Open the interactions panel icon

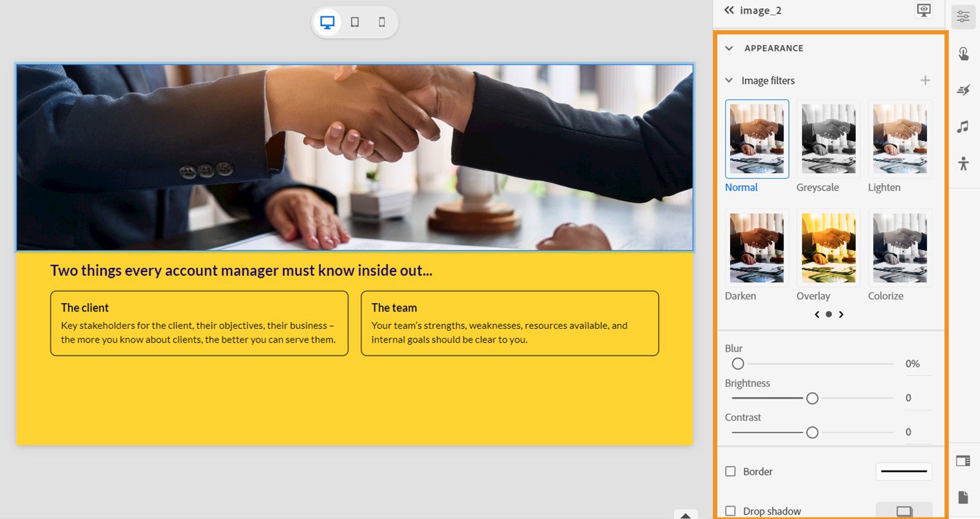[x=963, y=54]
